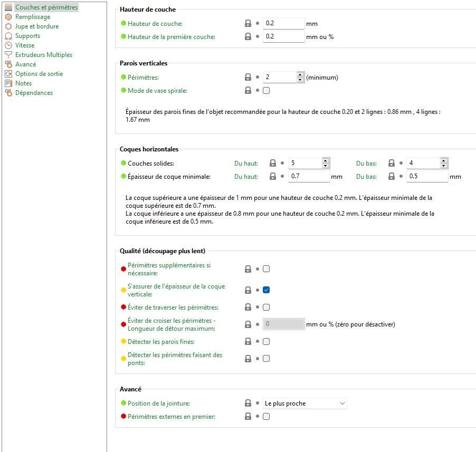This screenshot has width=476, height=452.
Task: Click Détecter les parois fines label
Action: point(161,342)
